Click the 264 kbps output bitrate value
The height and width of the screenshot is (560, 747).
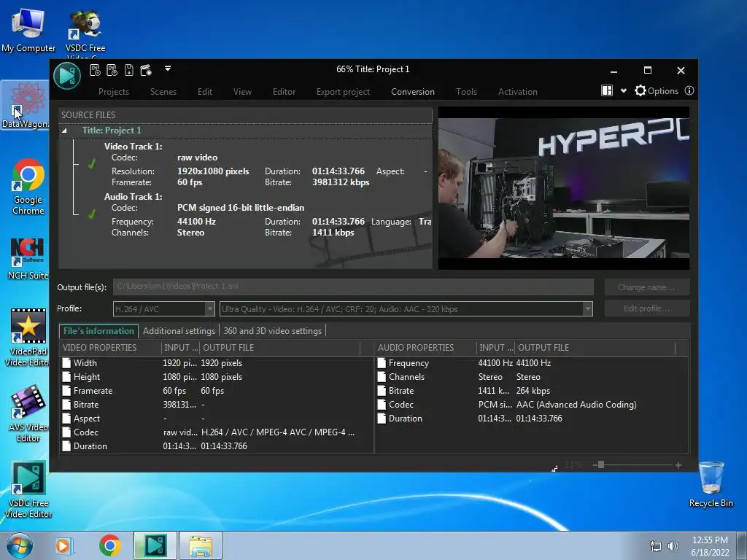point(533,391)
